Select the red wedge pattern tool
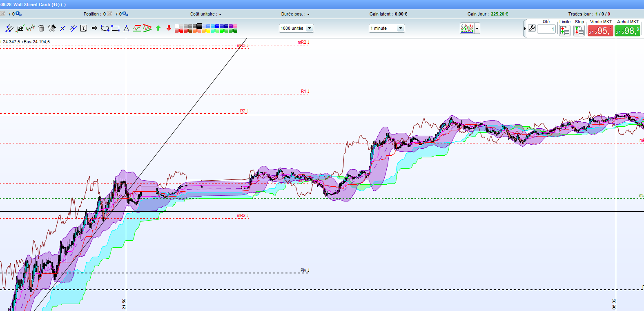Viewport: 644px width, 311px height. tap(147, 28)
